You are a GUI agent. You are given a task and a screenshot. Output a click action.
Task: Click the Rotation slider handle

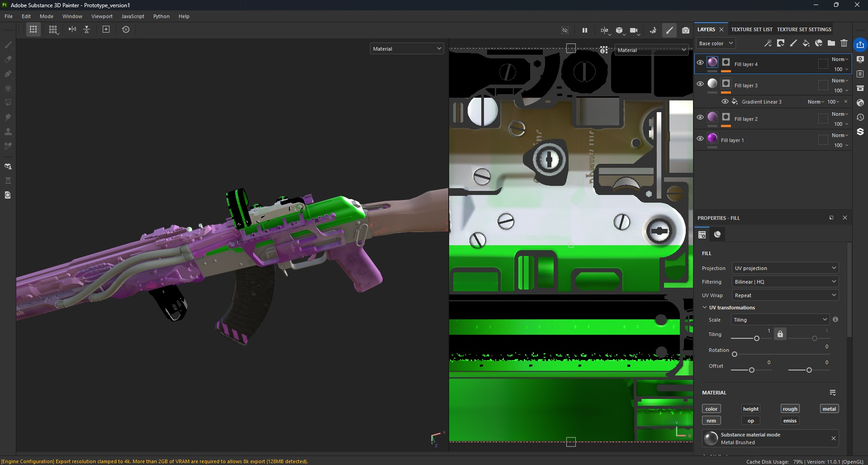735,354
